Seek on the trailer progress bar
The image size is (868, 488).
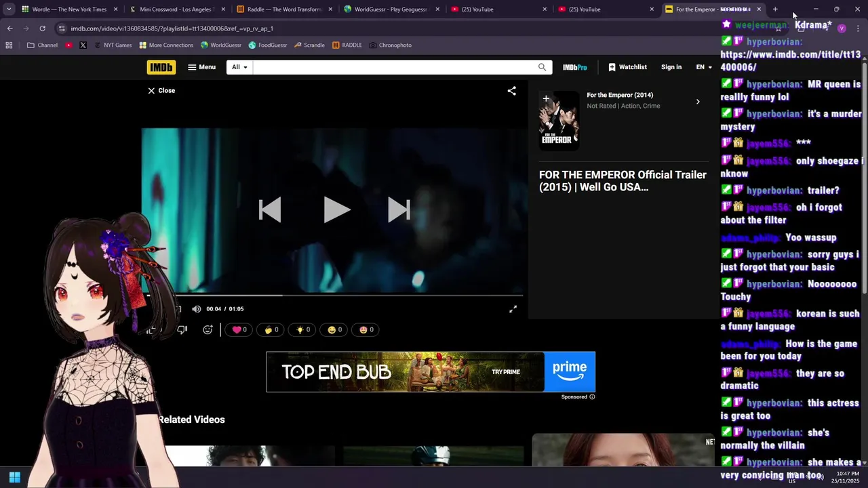[335, 296]
